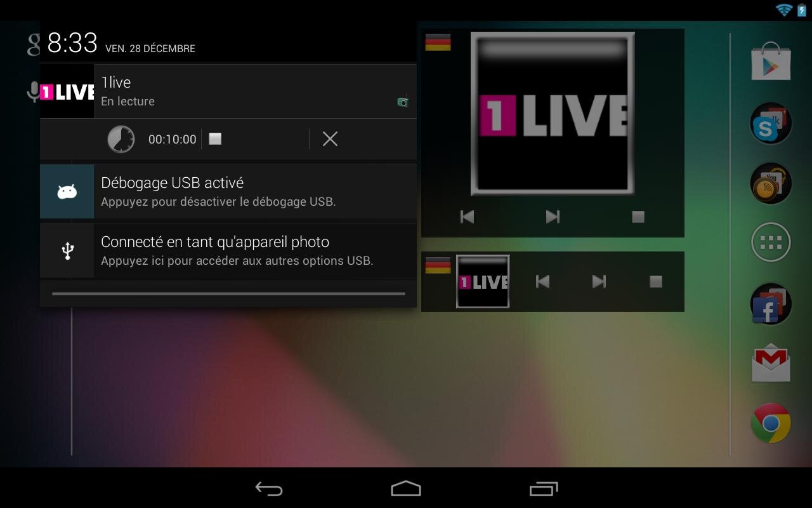Tap the German flag in the large radio widget
Screen dimensions: 812x508
point(438,42)
